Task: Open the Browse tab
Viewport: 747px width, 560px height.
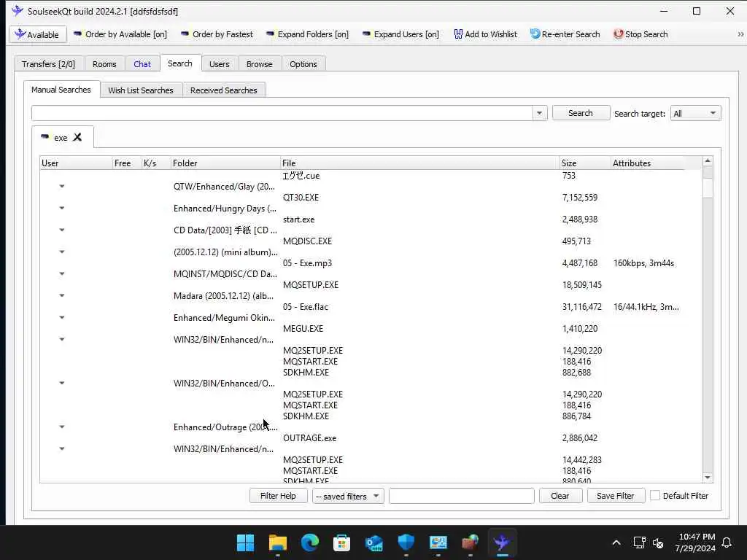Action: tap(260, 64)
